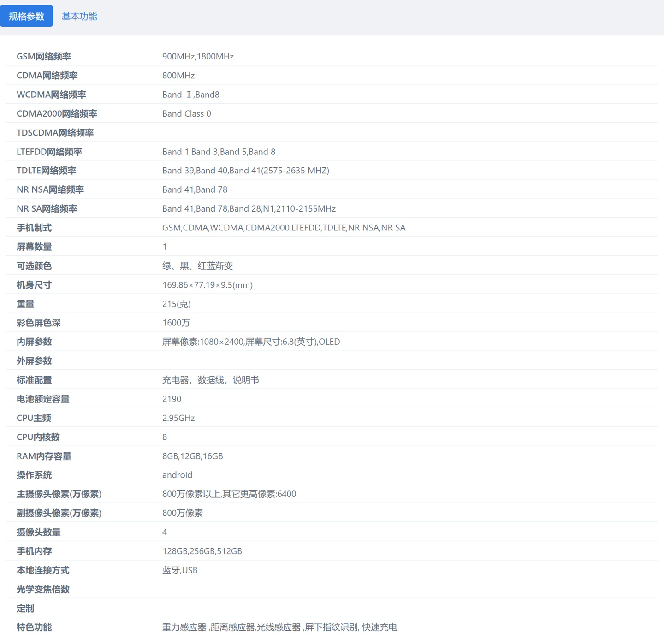Click the 手机内存 storage options value
This screenshot has height=644, width=664.
(x=202, y=551)
